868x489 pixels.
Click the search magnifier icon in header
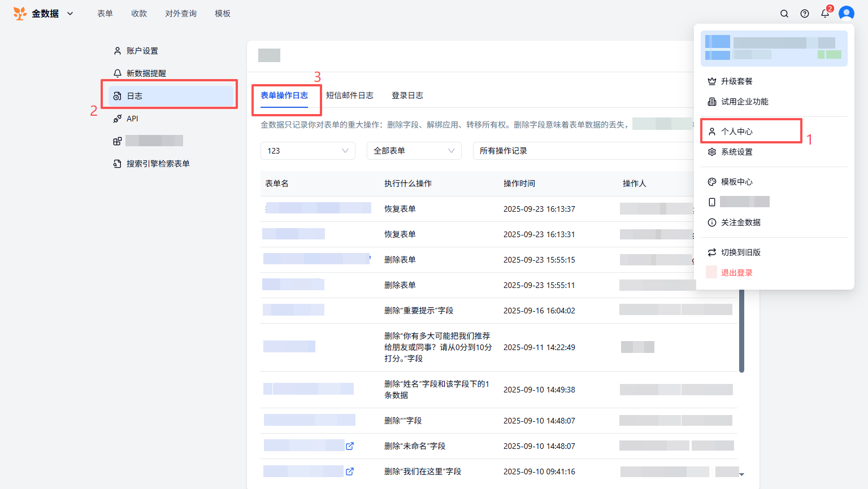click(784, 14)
